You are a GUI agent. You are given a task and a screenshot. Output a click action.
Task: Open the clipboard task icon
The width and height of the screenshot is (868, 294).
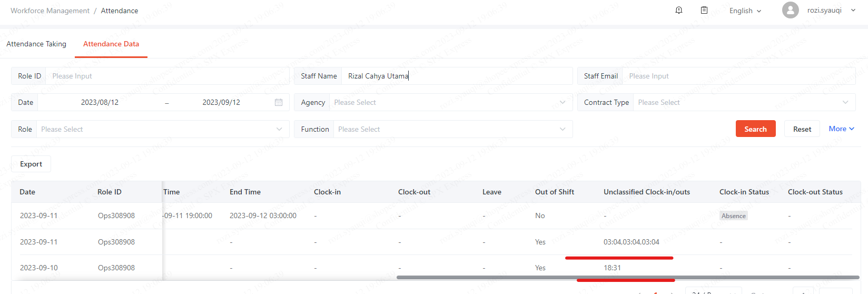coord(704,11)
